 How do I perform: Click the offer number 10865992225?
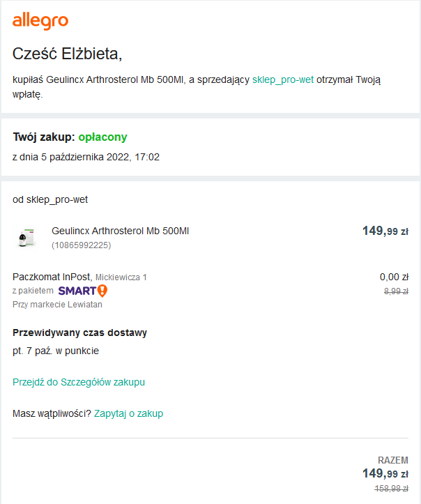point(81,245)
